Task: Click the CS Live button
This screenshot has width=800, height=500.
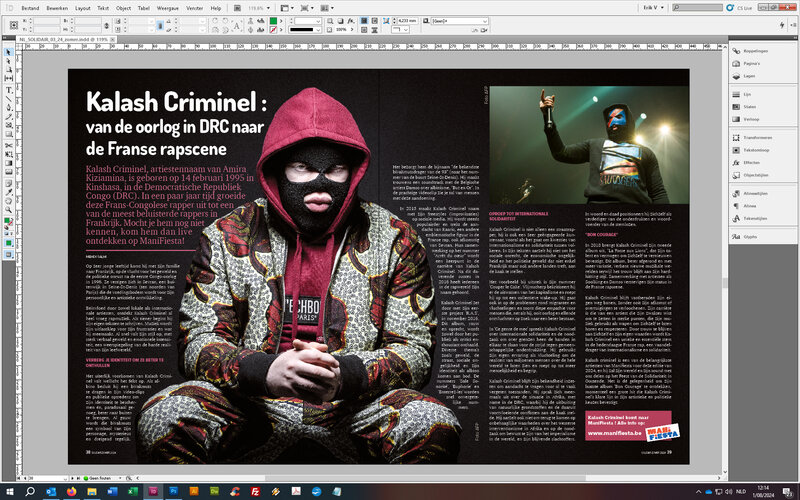Action: [x=740, y=8]
